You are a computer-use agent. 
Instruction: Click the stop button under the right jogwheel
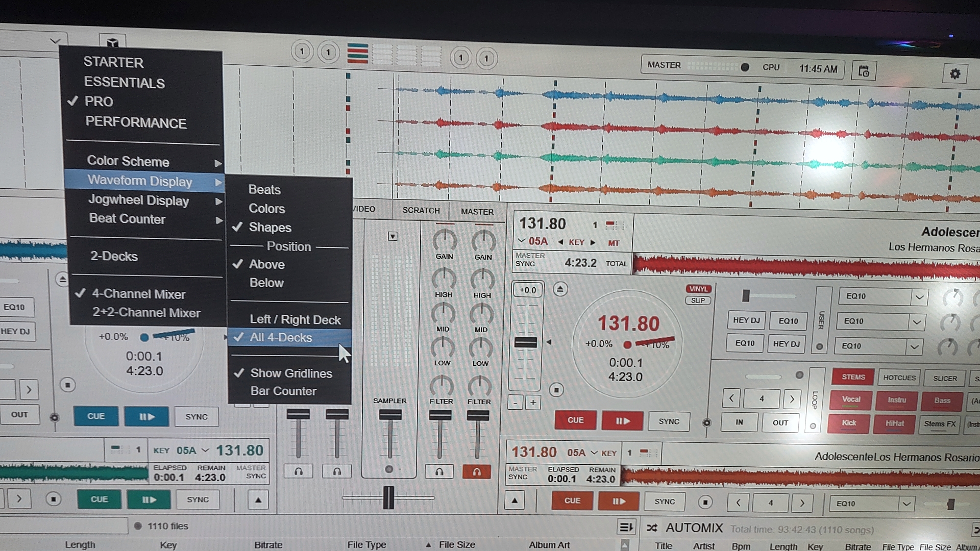[556, 390]
